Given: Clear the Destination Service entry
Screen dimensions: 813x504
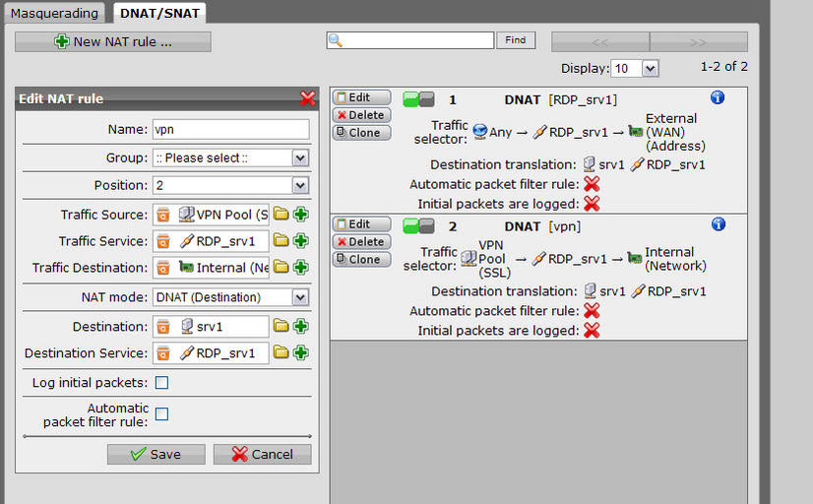Looking at the screenshot, I should point(163,353).
